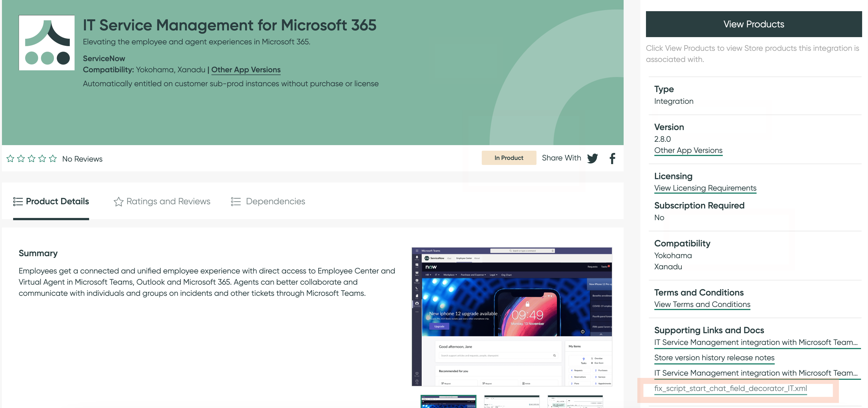Click the Dependencies list icon
Image resolution: width=868 pixels, height=408 pixels.
[x=236, y=201]
